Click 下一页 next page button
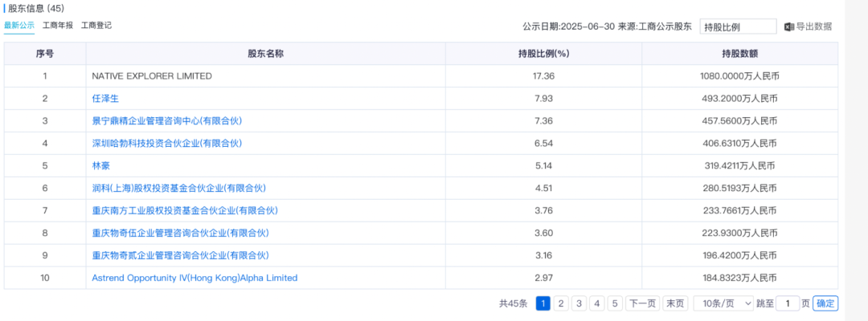 (643, 303)
